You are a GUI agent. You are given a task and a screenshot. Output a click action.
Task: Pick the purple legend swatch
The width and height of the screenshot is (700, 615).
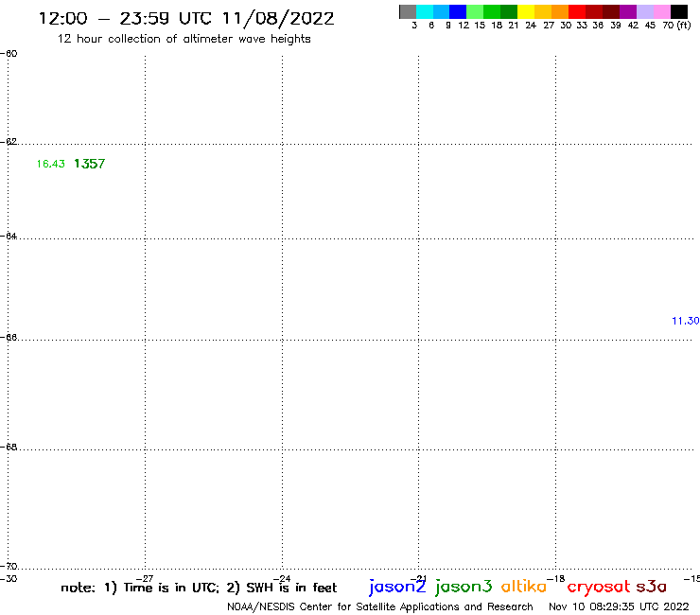tap(628, 11)
